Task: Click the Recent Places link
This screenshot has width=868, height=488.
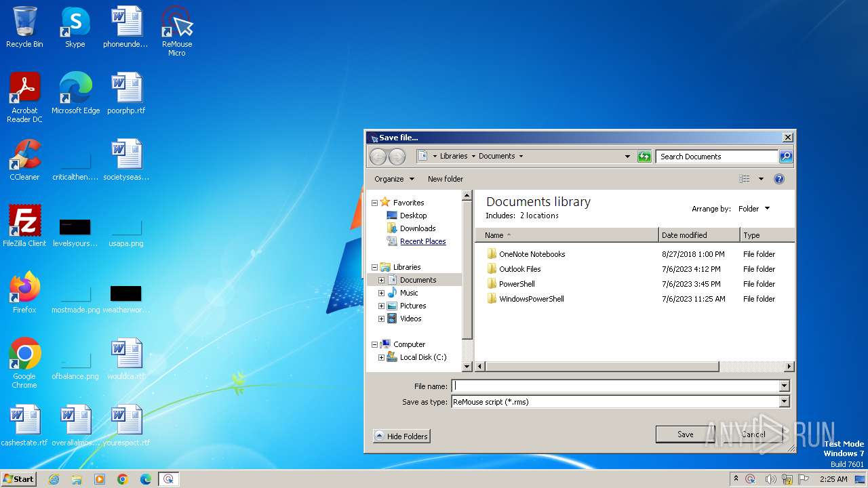Action: coord(422,241)
